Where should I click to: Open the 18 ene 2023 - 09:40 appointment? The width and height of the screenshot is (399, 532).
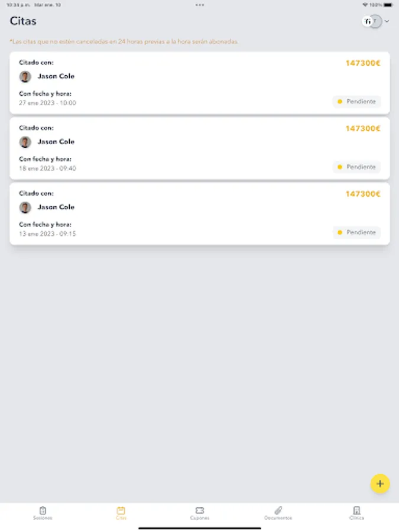pyautogui.click(x=47, y=168)
